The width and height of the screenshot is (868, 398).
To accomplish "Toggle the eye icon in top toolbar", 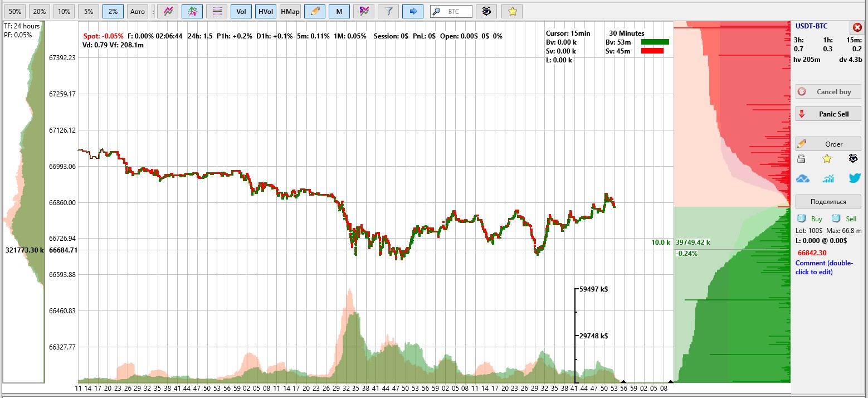I will pos(487,11).
